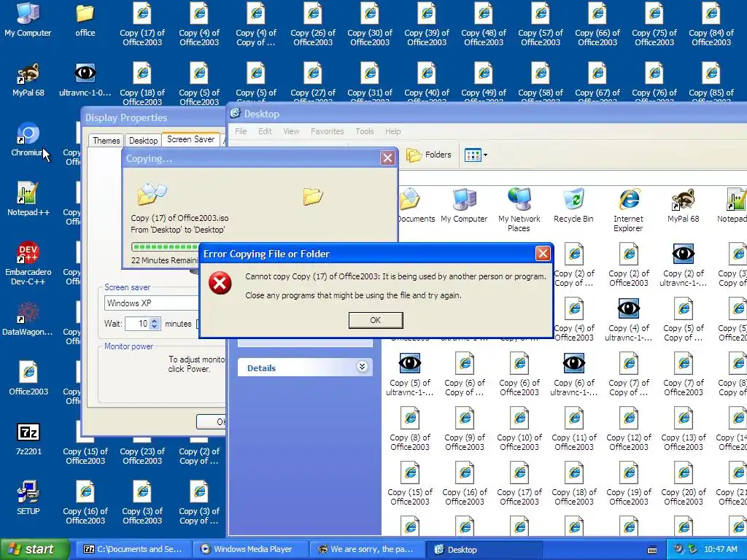This screenshot has width=747, height=560.
Task: Select Copy (16) of Office2003 desktop icon
Action: point(85,503)
